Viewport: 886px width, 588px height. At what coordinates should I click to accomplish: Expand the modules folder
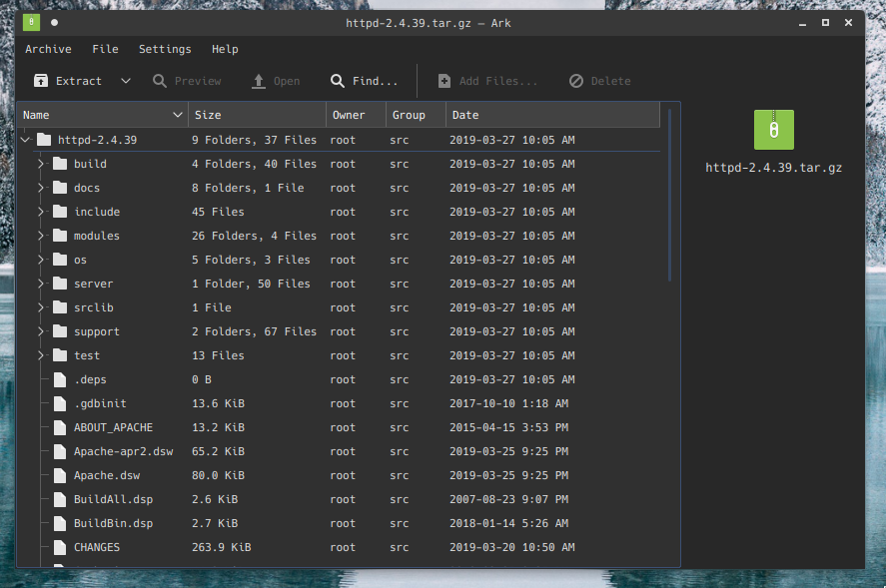pyautogui.click(x=41, y=236)
